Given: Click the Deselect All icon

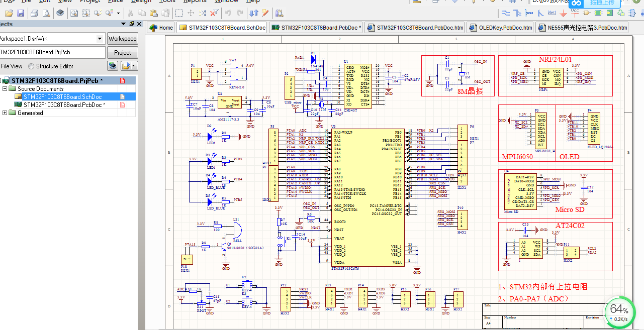Looking at the screenshot, I should coord(203,13).
